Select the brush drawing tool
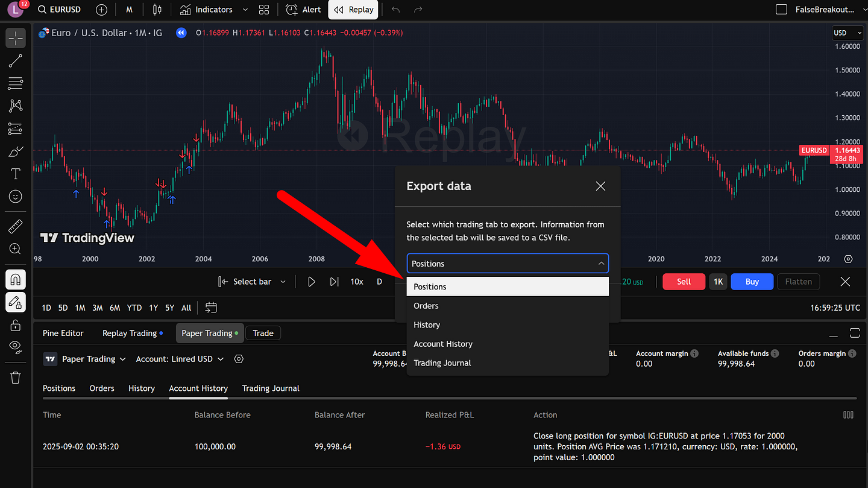 click(16, 151)
